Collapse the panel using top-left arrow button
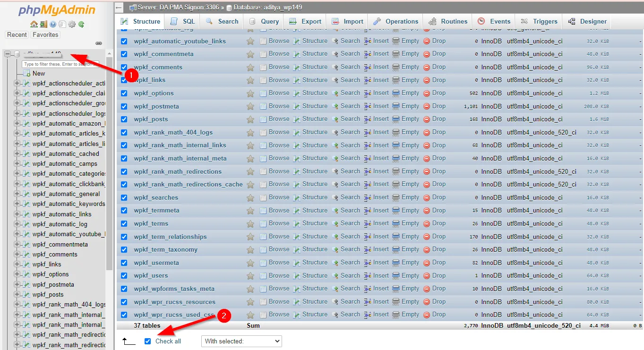644x350 pixels. pyautogui.click(x=119, y=8)
